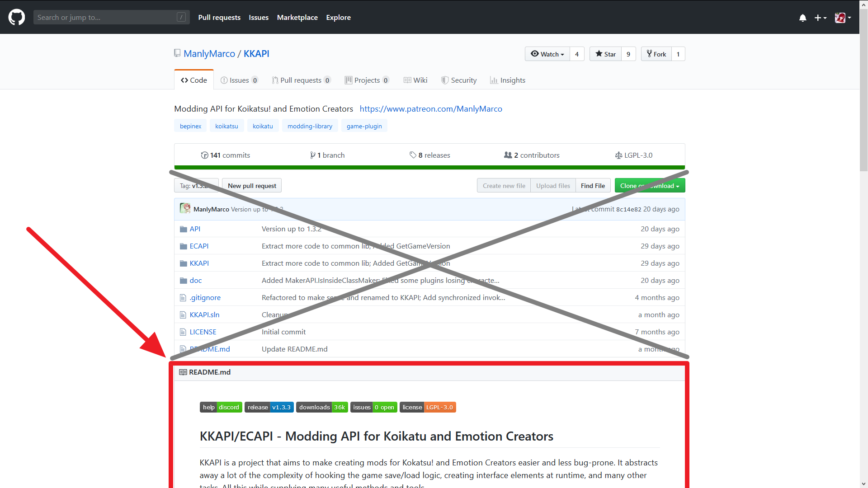Expand the plus create-new menu

(x=820, y=18)
